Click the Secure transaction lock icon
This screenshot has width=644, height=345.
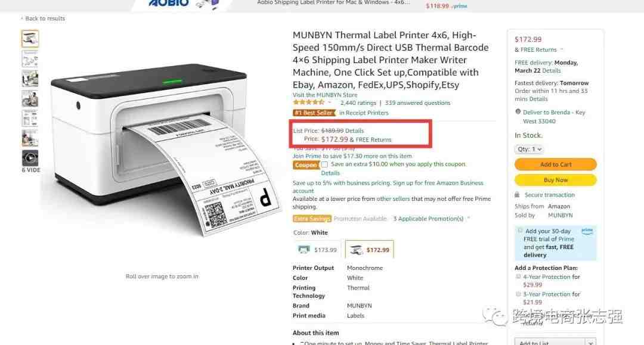[517, 194]
